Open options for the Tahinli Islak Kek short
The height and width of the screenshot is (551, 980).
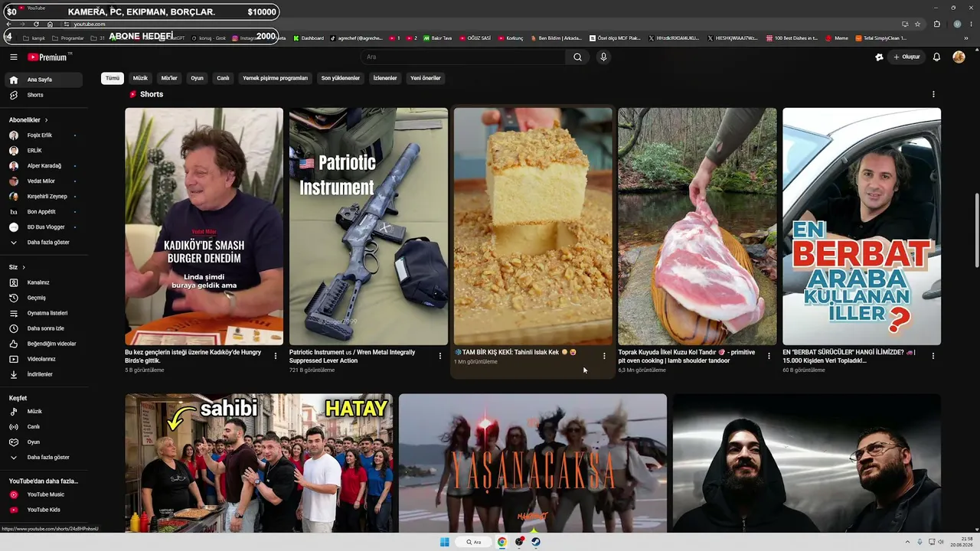point(604,356)
